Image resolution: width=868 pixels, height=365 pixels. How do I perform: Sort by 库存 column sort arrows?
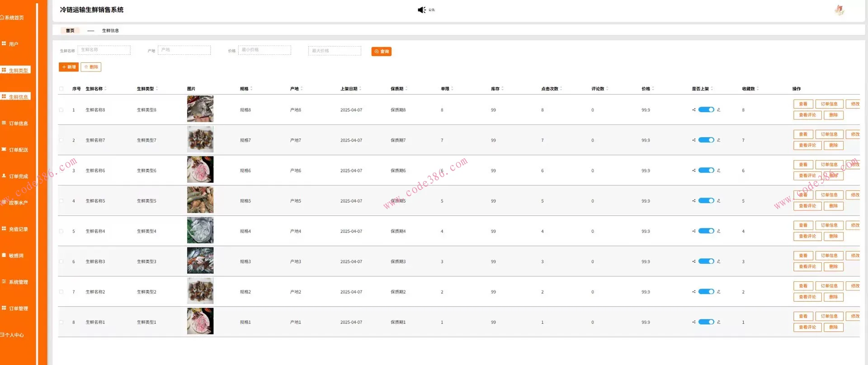click(502, 89)
